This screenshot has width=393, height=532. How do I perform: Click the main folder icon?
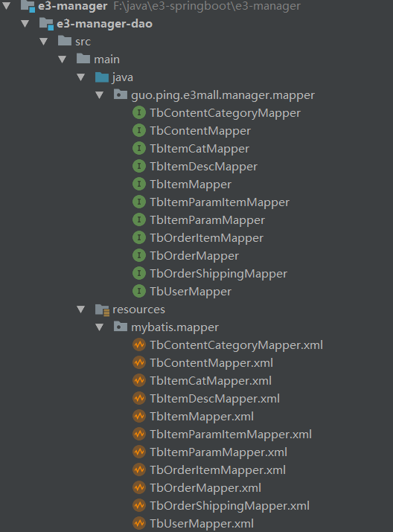(83, 58)
